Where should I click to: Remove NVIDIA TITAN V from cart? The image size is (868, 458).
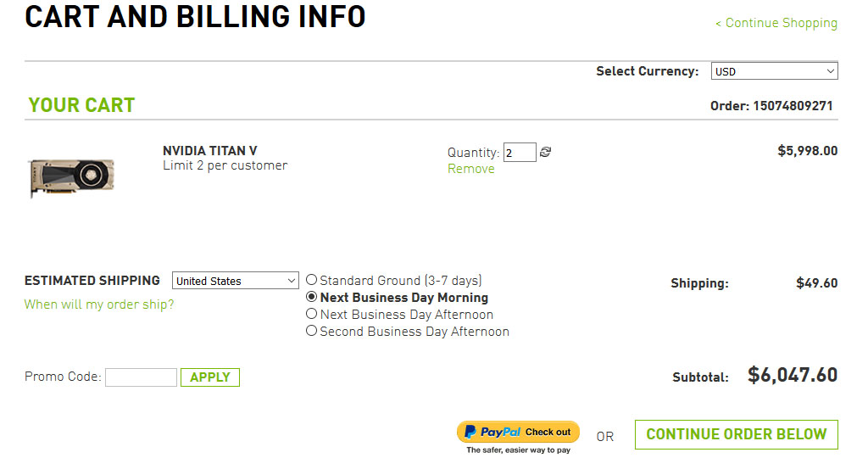[471, 169]
